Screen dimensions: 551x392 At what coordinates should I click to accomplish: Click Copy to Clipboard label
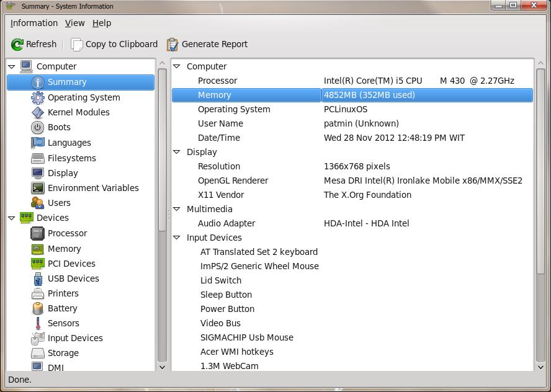(122, 44)
